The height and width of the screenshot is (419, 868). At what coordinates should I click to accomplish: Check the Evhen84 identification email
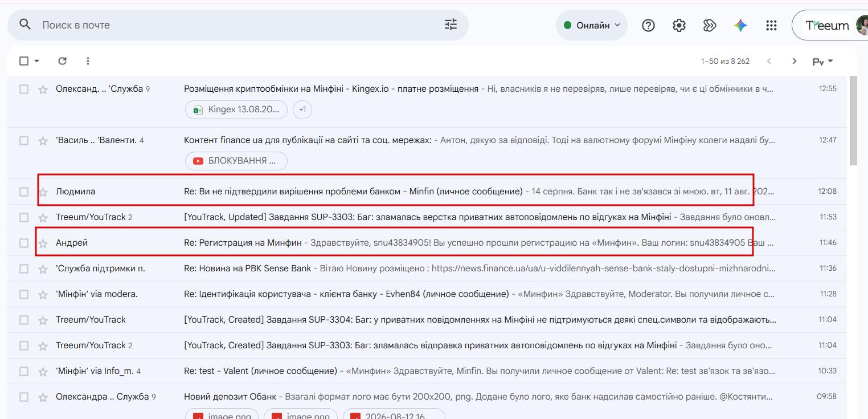coord(24,294)
